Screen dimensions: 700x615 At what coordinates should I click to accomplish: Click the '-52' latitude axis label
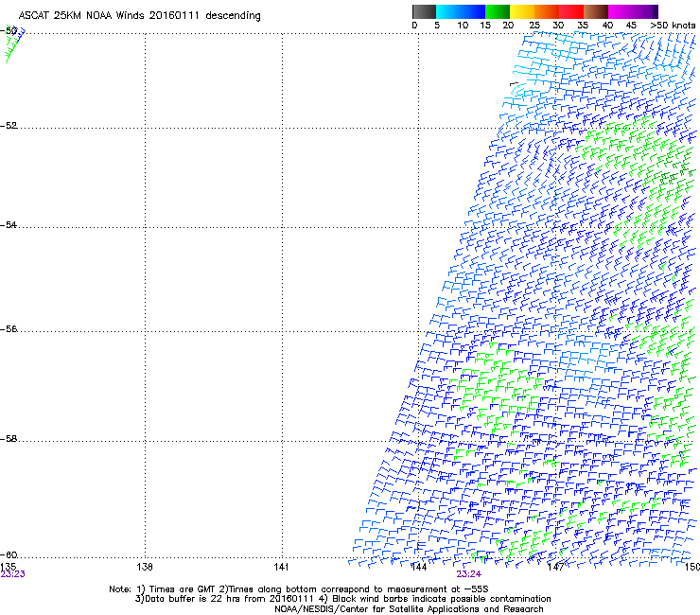coord(9,126)
